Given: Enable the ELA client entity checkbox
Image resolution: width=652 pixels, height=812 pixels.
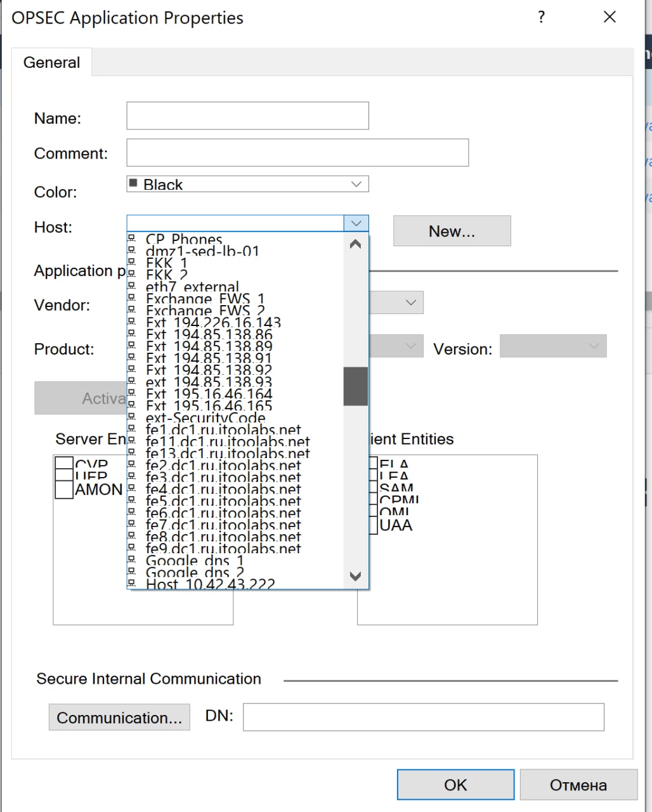Looking at the screenshot, I should pyautogui.click(x=374, y=464).
